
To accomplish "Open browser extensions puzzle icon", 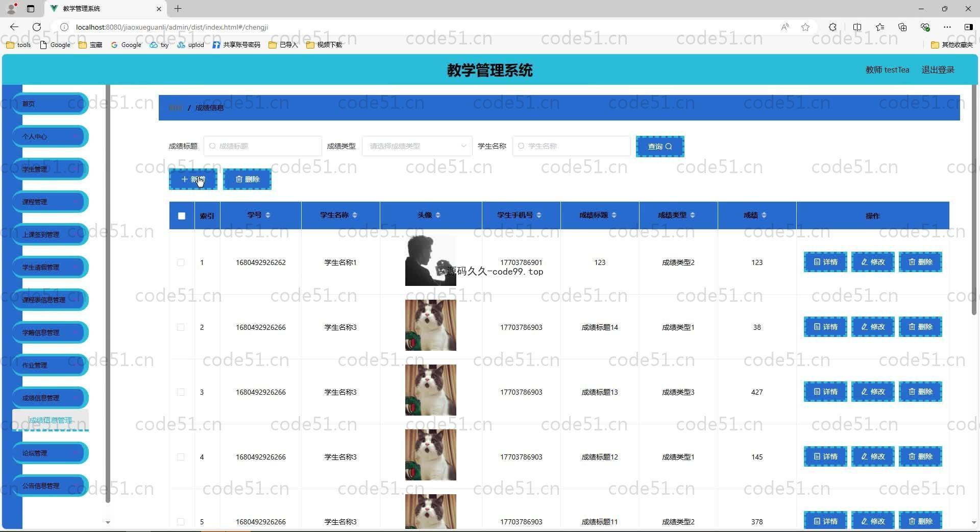I will coord(832,27).
